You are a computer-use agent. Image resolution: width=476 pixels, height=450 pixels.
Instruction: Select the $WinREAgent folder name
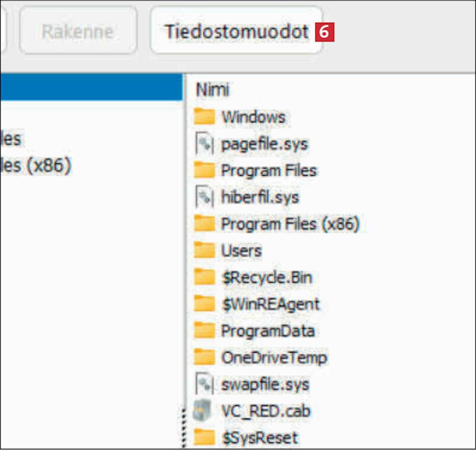point(271,304)
